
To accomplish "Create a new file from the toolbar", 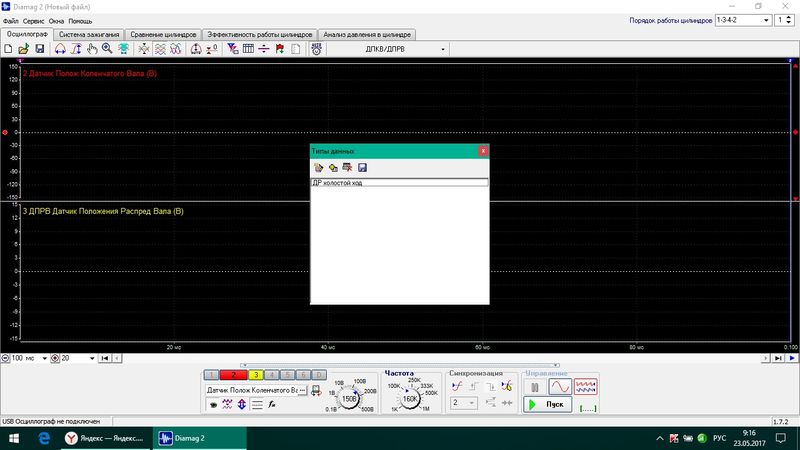I will (8, 49).
